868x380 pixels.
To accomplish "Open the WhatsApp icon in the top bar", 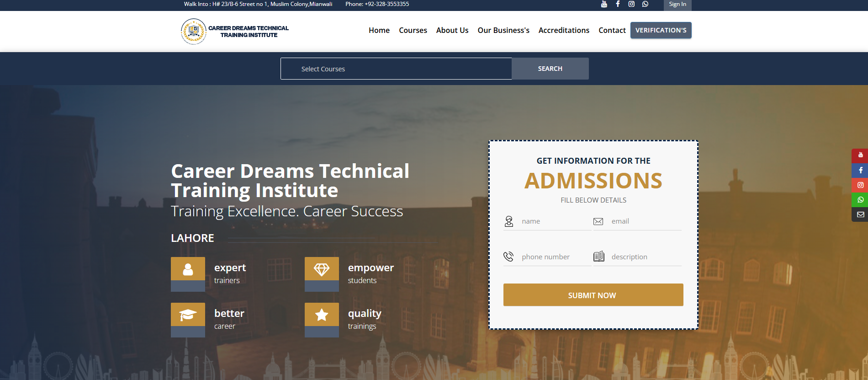I will coord(645,4).
